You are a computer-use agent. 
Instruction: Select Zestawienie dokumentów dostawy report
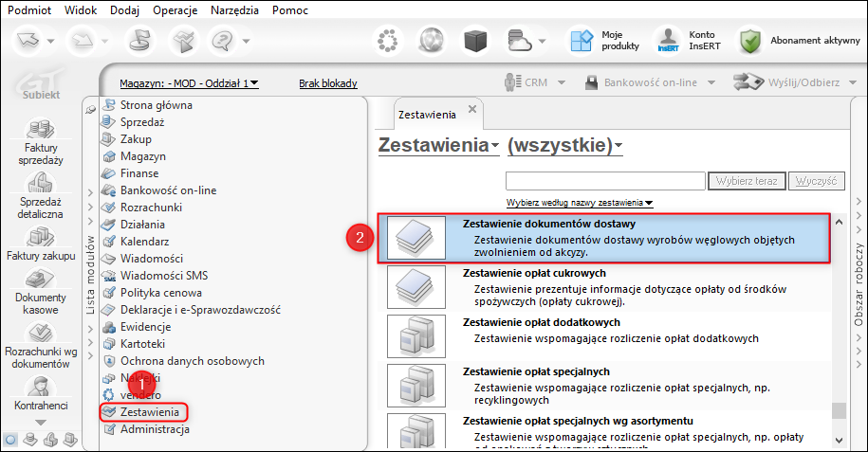(604, 238)
